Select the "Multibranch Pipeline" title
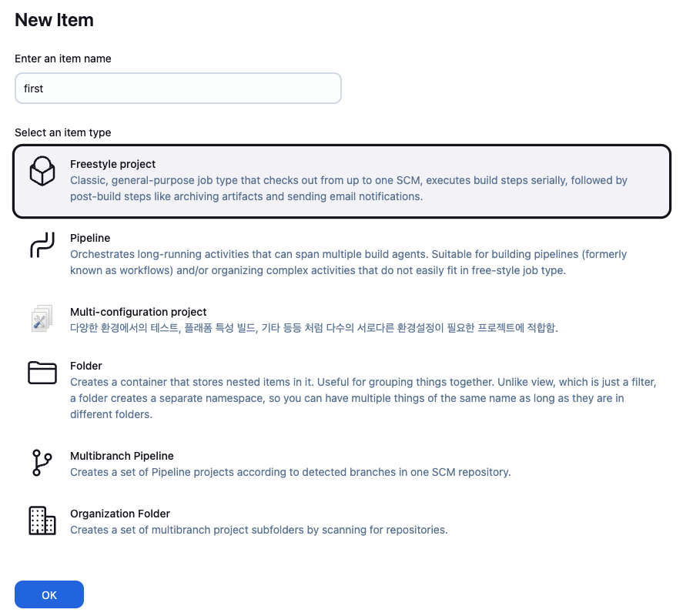 (122, 456)
